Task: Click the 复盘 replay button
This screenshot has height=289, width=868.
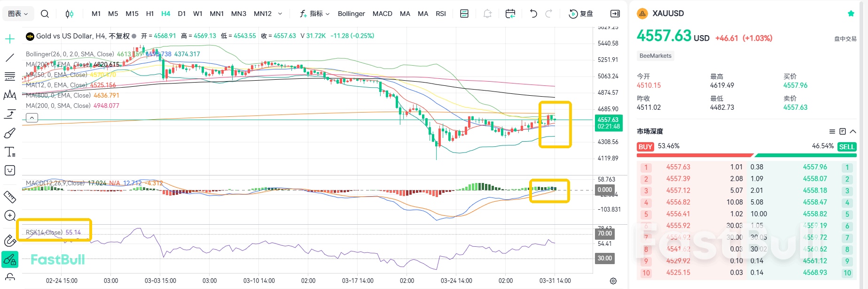Action: pyautogui.click(x=581, y=14)
